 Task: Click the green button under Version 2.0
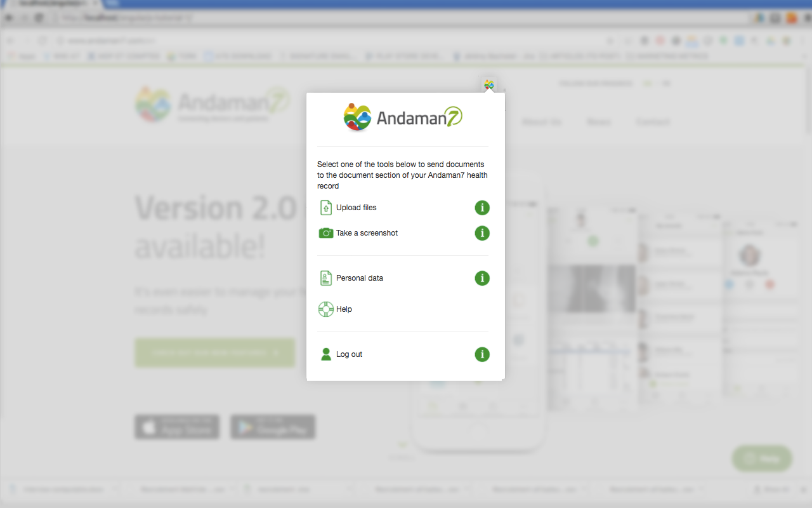(215, 352)
